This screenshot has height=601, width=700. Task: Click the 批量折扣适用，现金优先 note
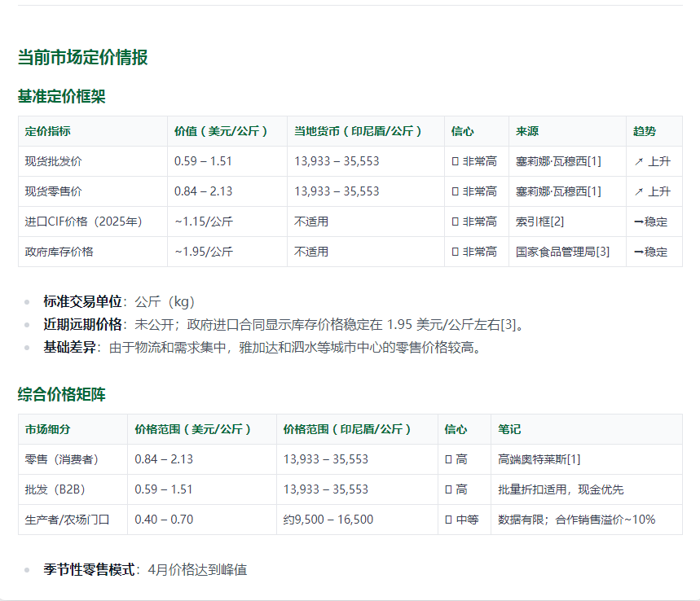pyautogui.click(x=561, y=489)
